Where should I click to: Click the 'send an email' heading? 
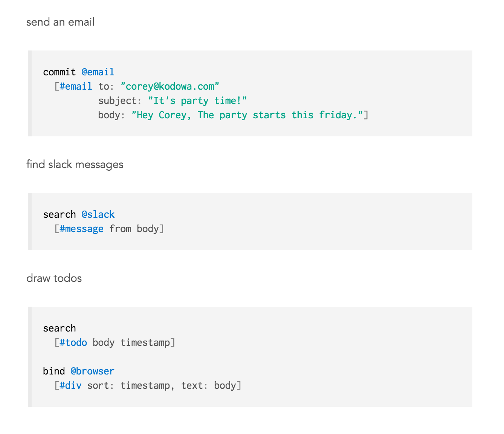coord(60,22)
